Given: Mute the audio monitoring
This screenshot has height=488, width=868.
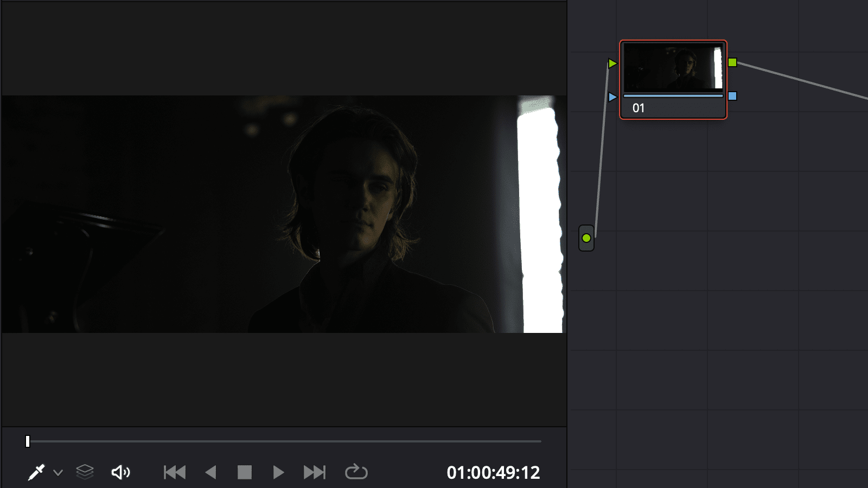Looking at the screenshot, I should click(x=120, y=472).
